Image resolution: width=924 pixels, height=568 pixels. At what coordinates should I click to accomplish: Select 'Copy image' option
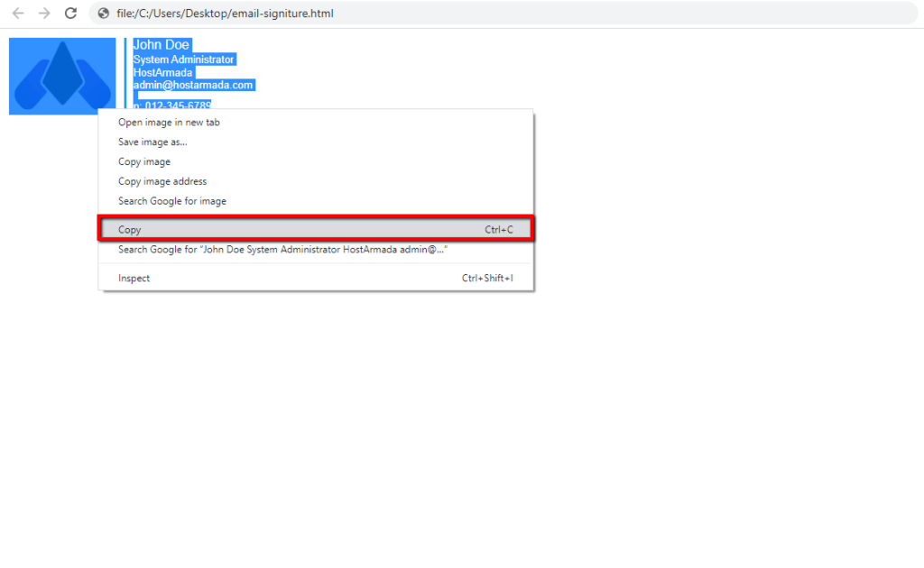[143, 161]
